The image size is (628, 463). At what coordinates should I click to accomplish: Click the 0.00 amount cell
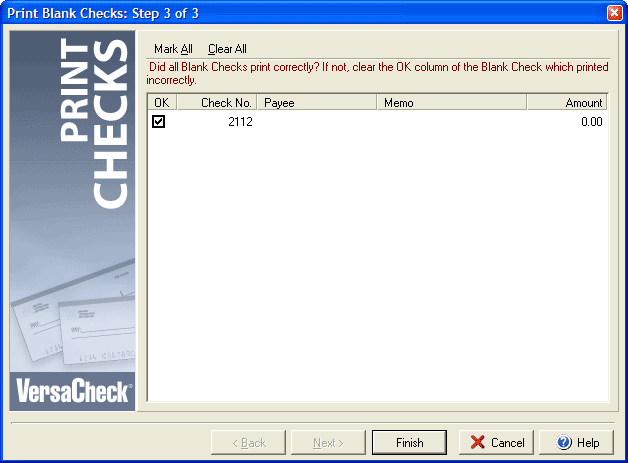[592, 122]
